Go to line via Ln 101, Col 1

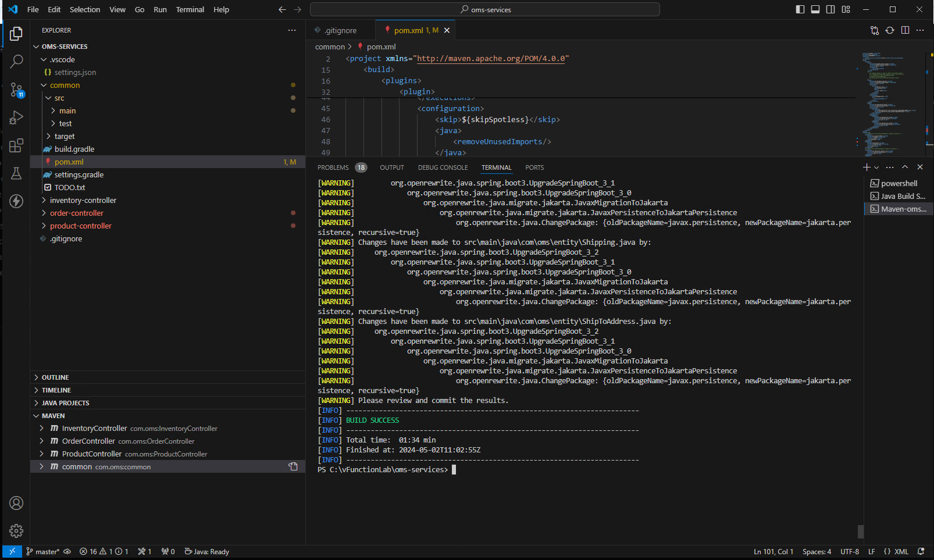click(x=773, y=551)
